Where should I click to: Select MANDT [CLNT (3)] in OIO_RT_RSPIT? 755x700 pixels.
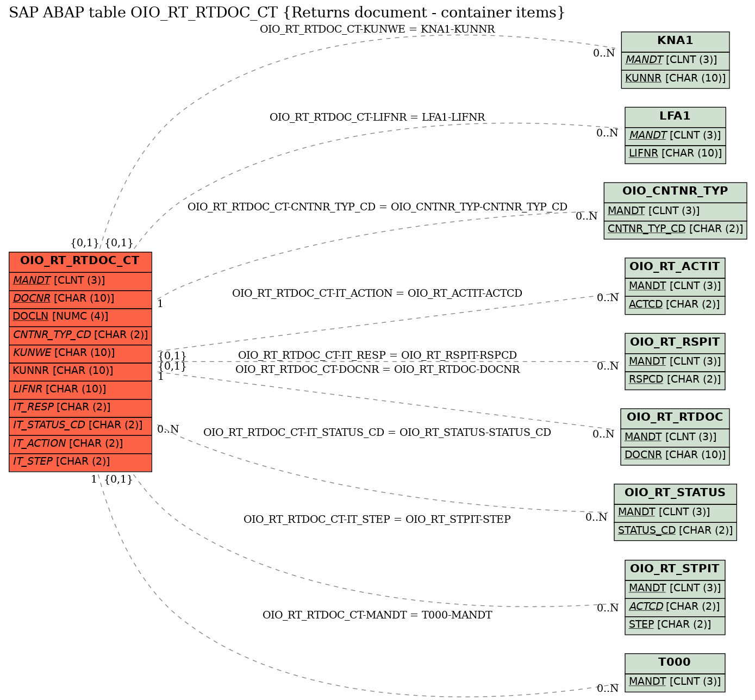pos(675,362)
